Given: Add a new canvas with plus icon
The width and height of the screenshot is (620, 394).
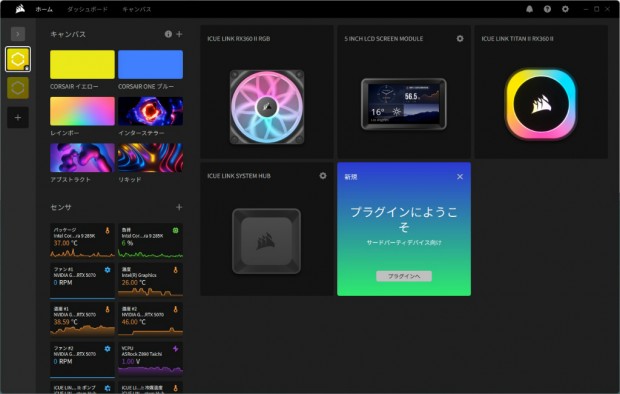Looking at the screenshot, I should pos(179,34).
